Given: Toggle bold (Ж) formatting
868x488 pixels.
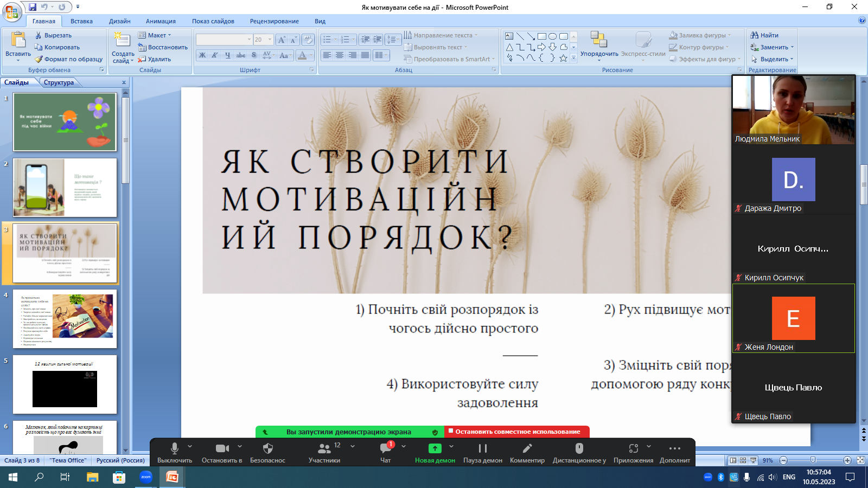Looking at the screenshot, I should click(x=202, y=55).
